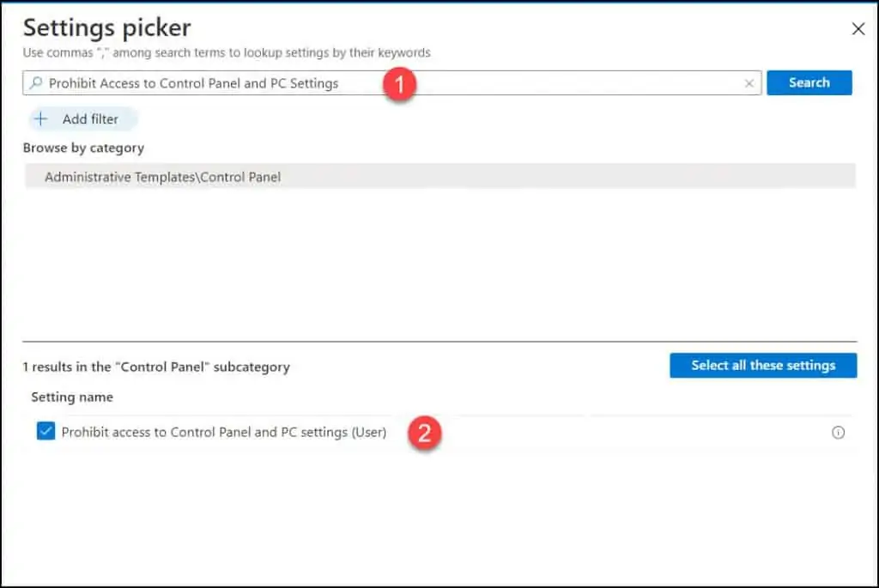Click the magnifier icon in search box

coord(36,83)
